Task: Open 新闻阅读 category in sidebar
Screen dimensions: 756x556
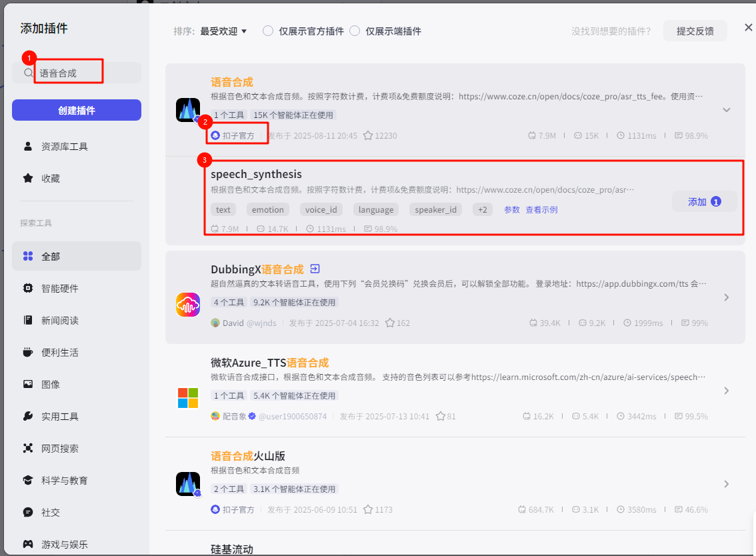Action: 60,321
